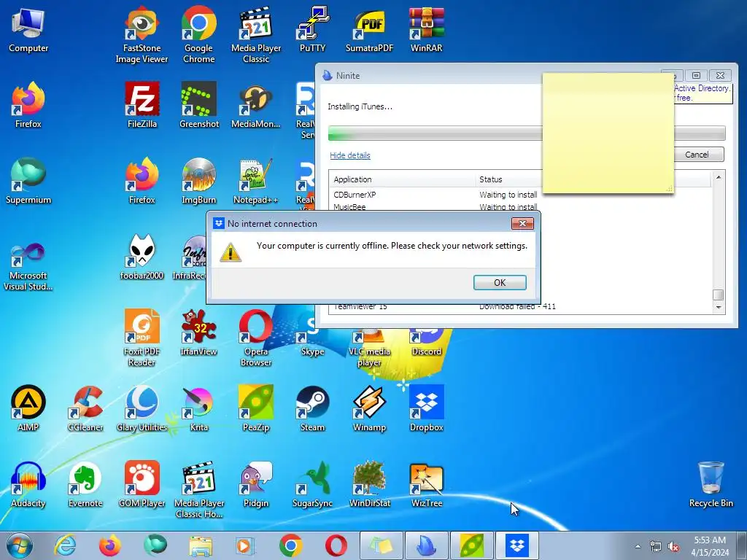Viewport: 747px width, 560px height.
Task: Launch SugarSync from desktop
Action: (x=312, y=485)
